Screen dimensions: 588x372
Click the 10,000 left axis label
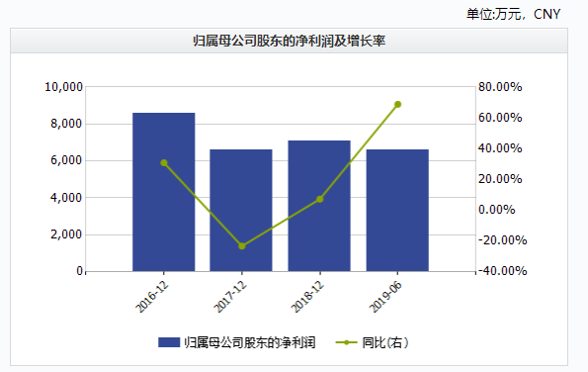(x=63, y=87)
